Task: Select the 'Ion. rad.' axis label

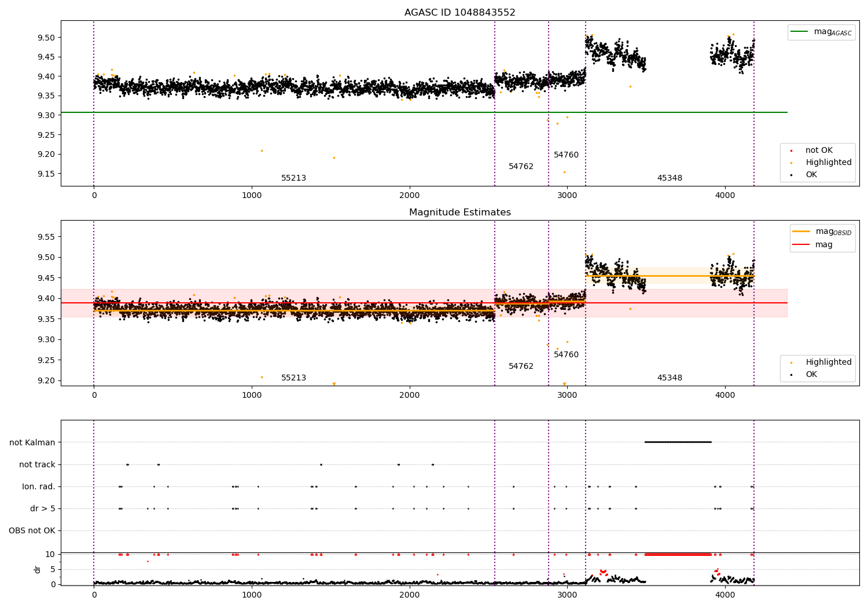Action: point(39,486)
